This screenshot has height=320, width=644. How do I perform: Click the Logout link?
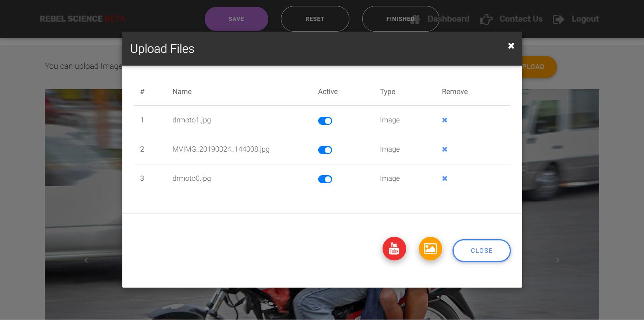coord(585,19)
